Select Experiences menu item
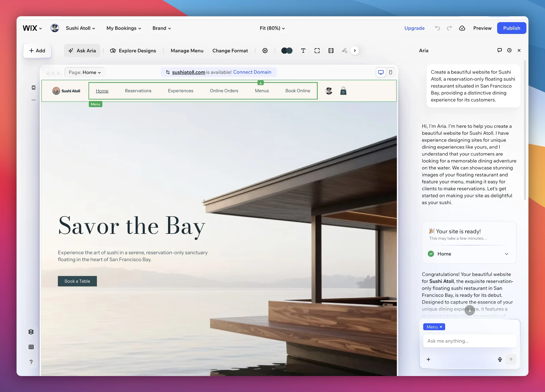 point(181,91)
